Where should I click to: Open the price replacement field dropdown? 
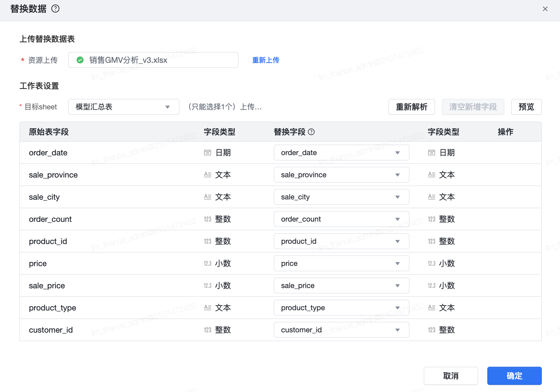[341, 263]
